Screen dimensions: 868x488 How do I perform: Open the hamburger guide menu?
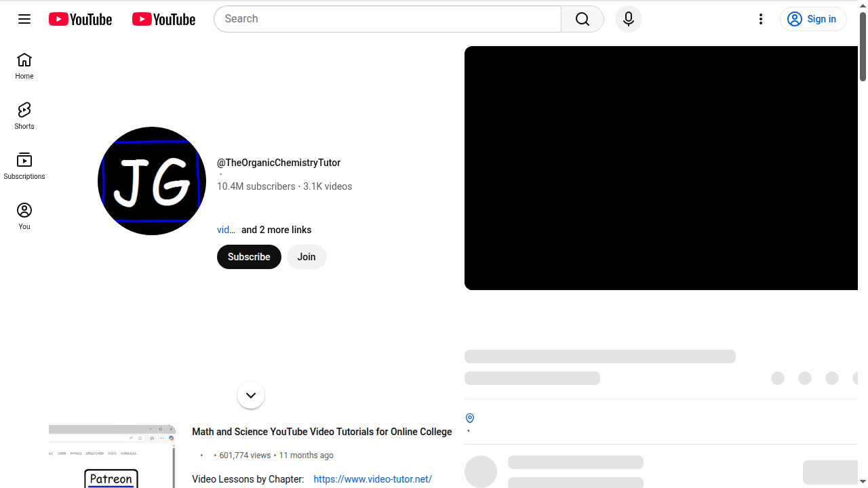pos(24,19)
